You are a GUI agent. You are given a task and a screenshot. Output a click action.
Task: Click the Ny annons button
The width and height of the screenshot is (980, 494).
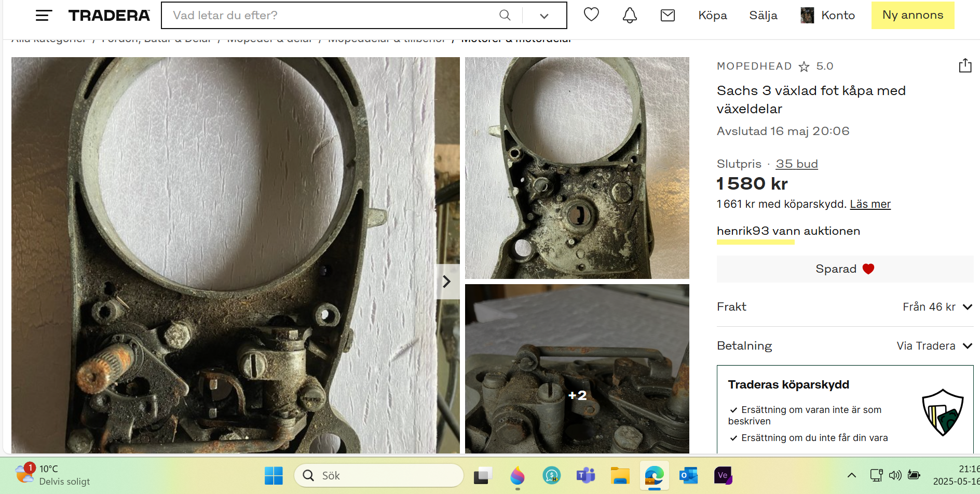(x=913, y=15)
